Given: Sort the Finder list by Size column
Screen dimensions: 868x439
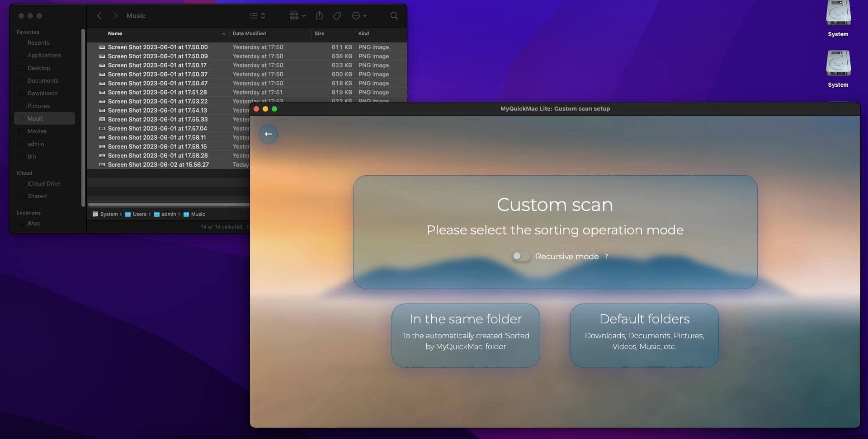Looking at the screenshot, I should pos(319,33).
